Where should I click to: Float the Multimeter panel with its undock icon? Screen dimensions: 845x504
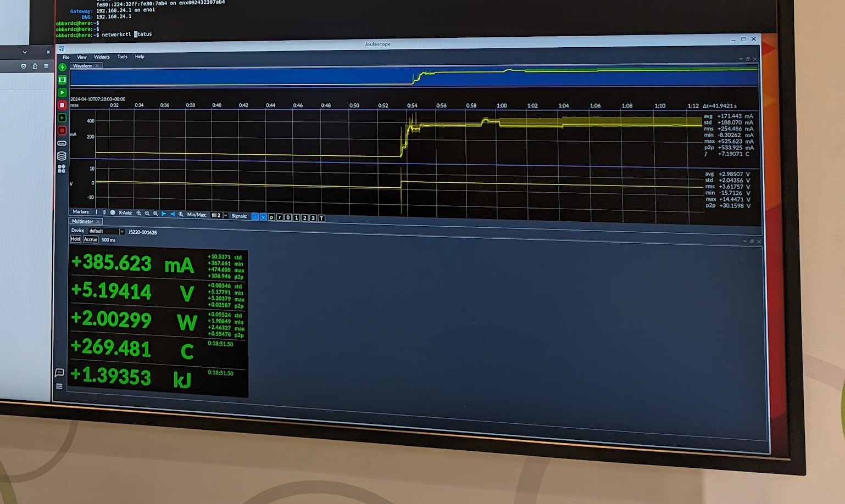point(752,241)
